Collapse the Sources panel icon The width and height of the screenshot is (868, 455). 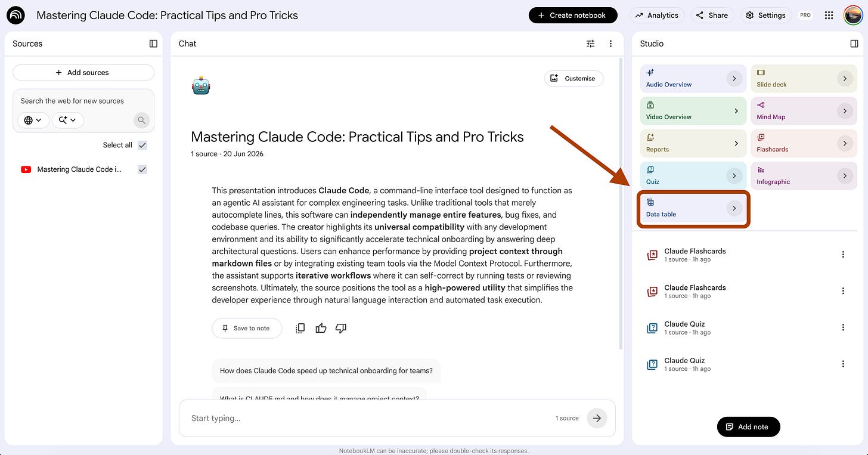click(x=153, y=44)
